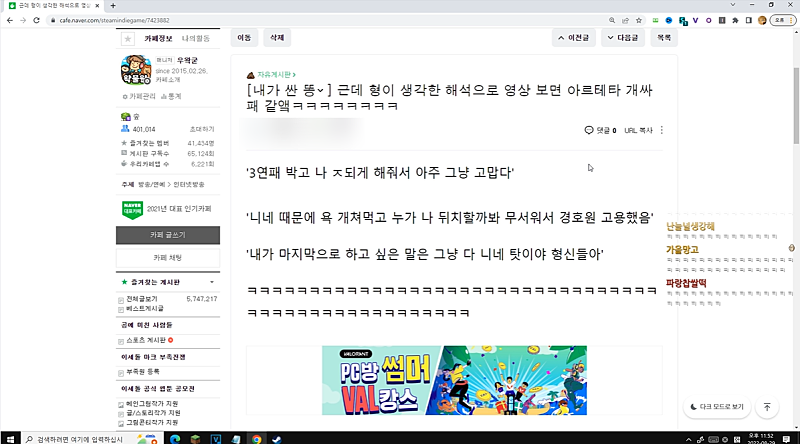Open 메인그림작가 지원 board
Image resolution: width=800 pixels, height=444 pixels.
[x=152, y=404]
